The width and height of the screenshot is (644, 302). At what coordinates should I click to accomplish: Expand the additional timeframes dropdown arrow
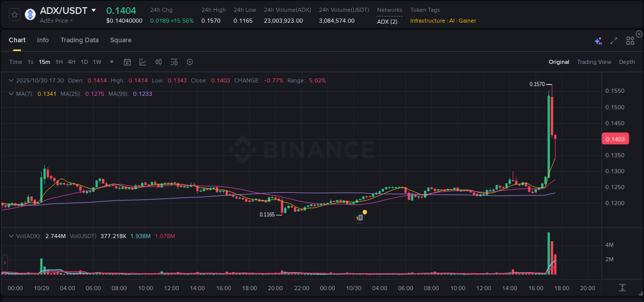click(x=111, y=61)
